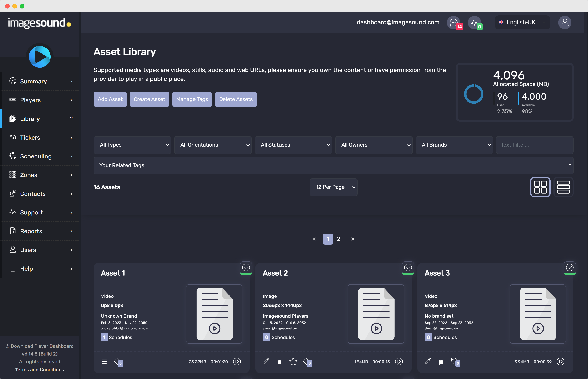Switch to grid view layout
This screenshot has height=379, width=588.
click(540, 187)
